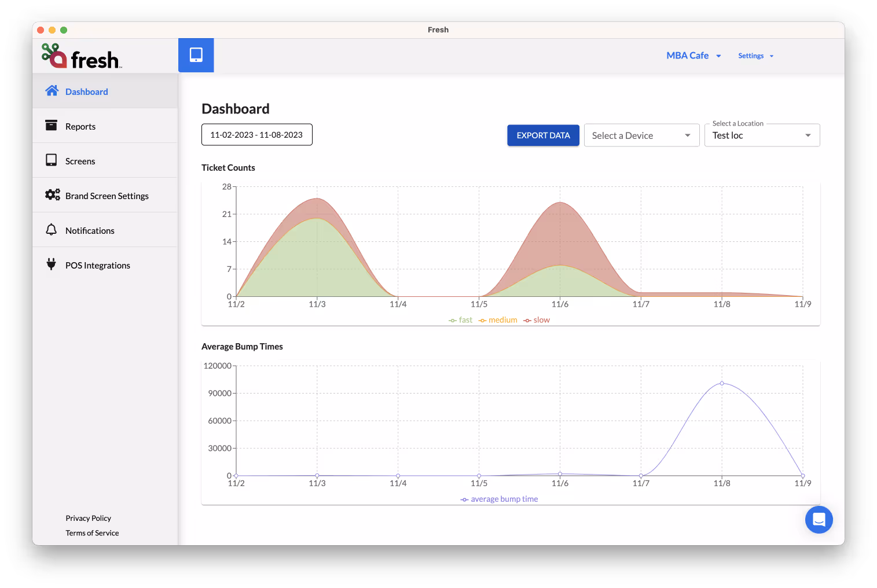Click the Dashboard home icon
Viewport: 877px width, 588px height.
coord(52,91)
